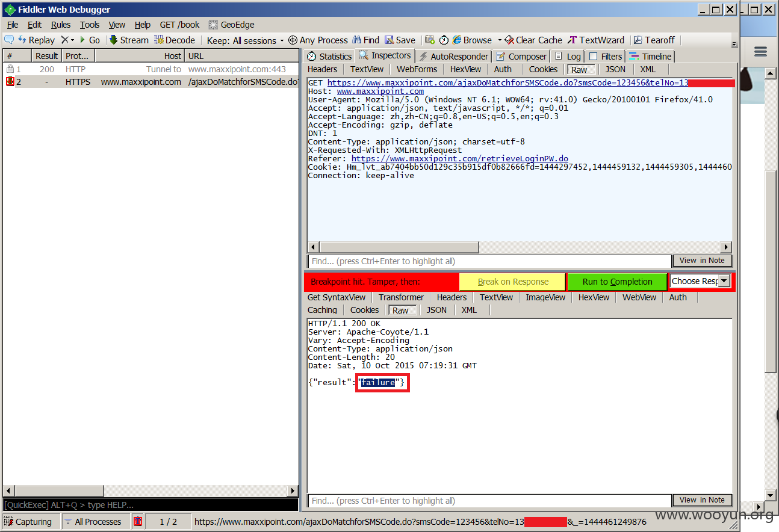Image resolution: width=779 pixels, height=532 pixels.
Task: Open the GeoEdge menu
Action: coord(232,25)
